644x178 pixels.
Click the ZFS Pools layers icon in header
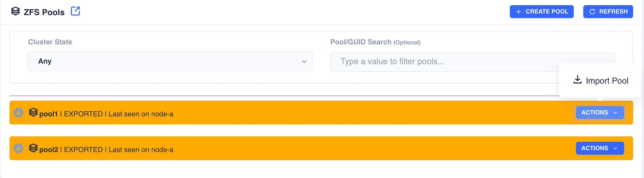coord(15,11)
